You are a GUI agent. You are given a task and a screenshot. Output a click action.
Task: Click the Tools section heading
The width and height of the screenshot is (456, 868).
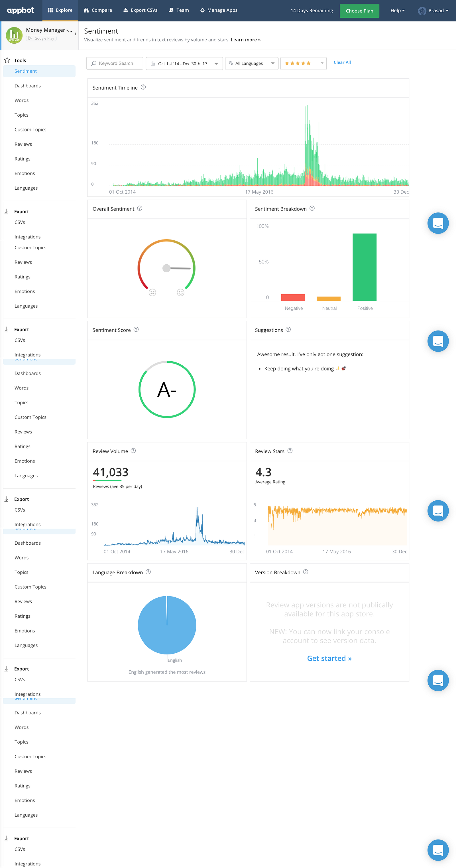20,60
